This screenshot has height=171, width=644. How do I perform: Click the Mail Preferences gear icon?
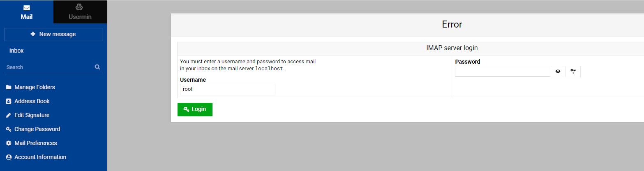[x=9, y=143]
